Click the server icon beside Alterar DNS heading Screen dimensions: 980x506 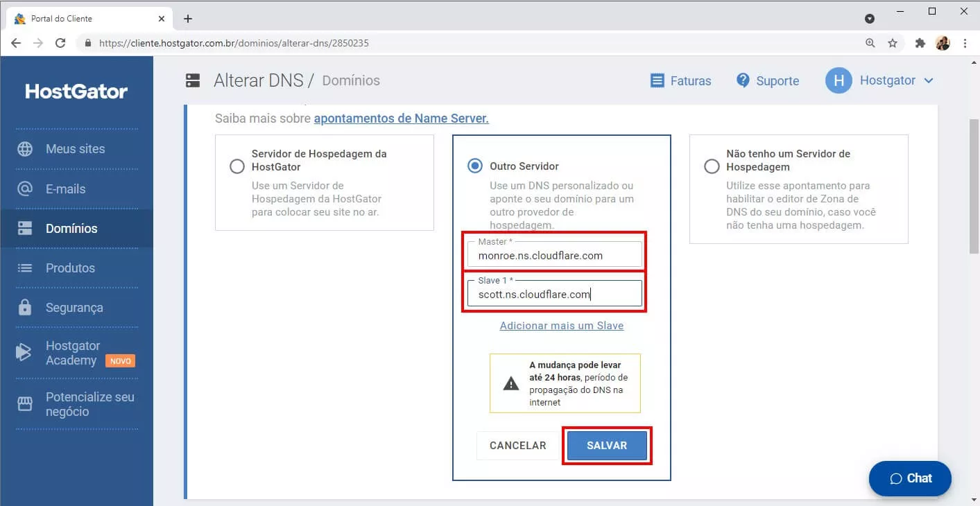(x=193, y=80)
